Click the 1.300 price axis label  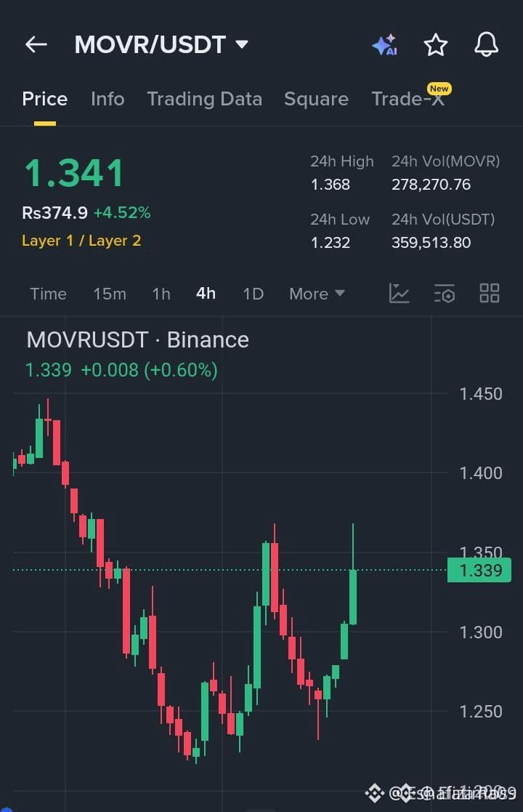tap(481, 632)
